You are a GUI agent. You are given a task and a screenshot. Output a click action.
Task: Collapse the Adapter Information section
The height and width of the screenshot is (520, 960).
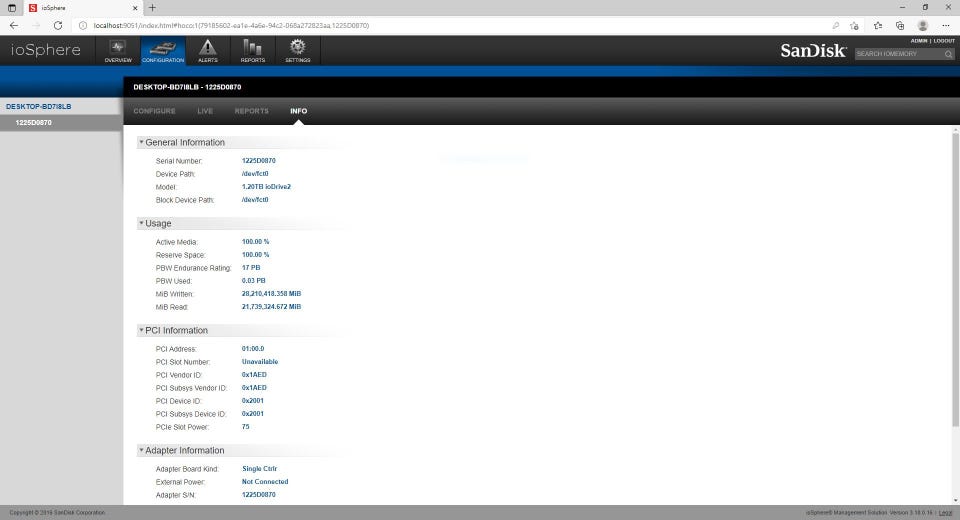click(x=141, y=450)
